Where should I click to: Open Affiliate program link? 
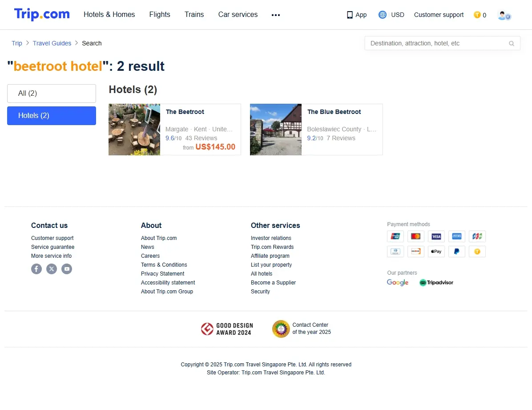click(x=270, y=256)
